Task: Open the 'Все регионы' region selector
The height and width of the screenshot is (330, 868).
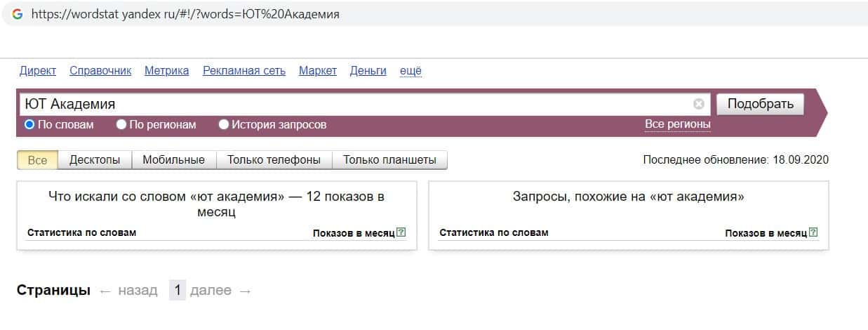Action: click(x=677, y=124)
